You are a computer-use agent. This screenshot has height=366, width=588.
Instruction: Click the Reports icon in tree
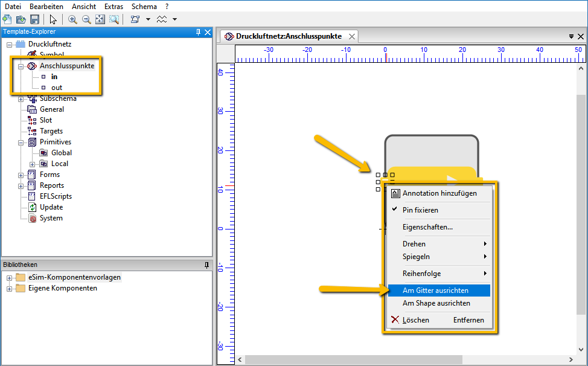tap(32, 185)
